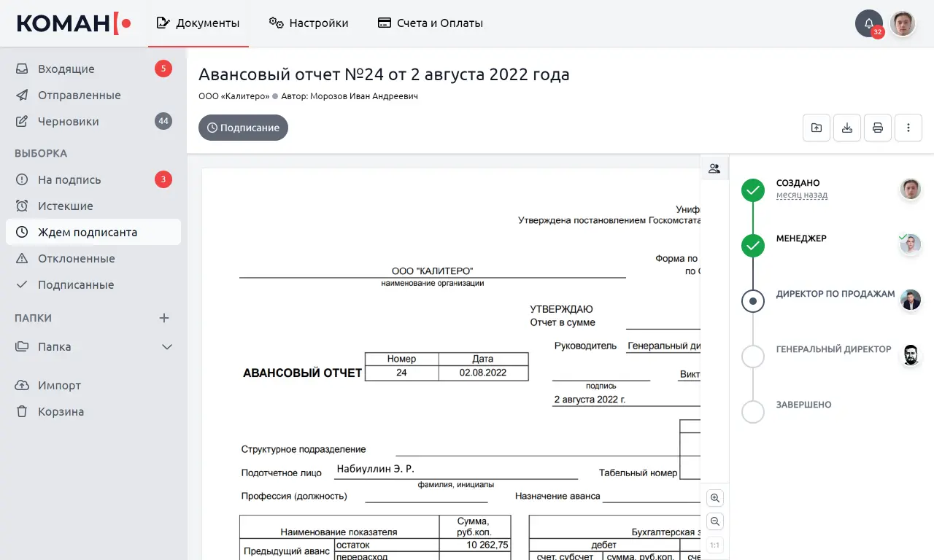Viewport: 934px width, 560px height.
Task: Open the Счета и Оплаты tab
Action: (x=431, y=23)
